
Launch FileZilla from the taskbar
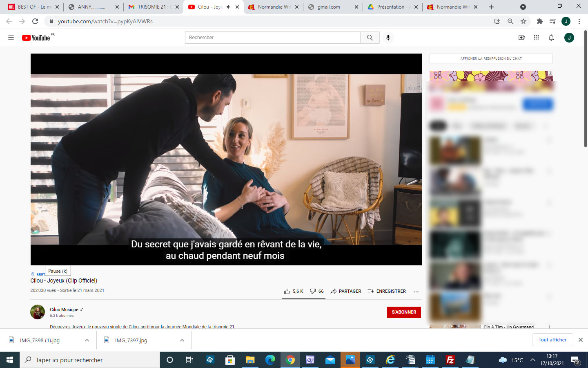450,360
